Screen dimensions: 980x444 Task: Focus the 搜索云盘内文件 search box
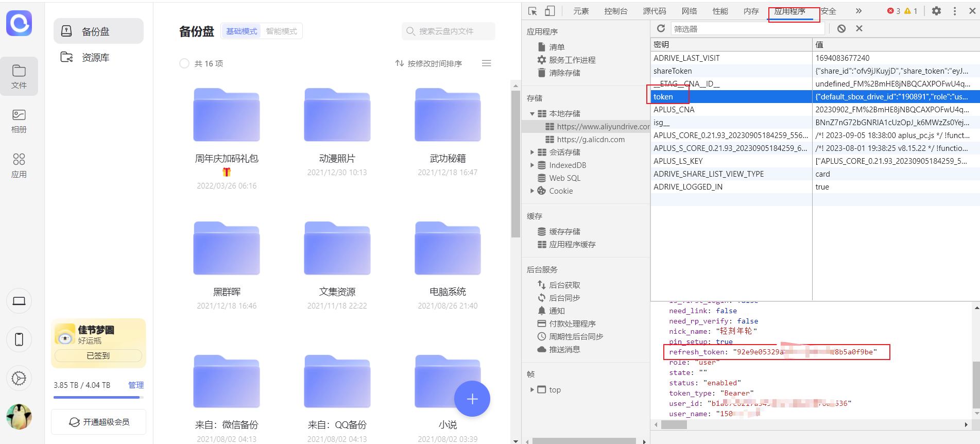[449, 31]
